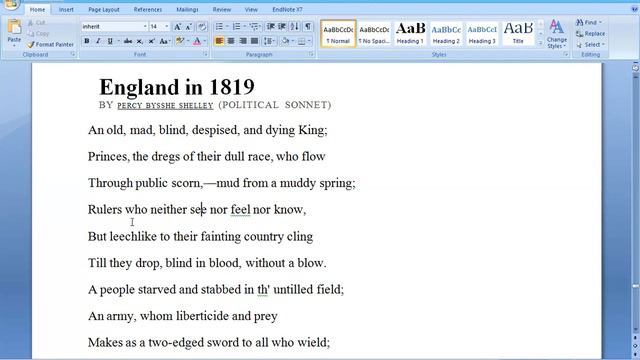Toggle Strikethrough formatting
The image size is (640, 360).
click(128, 41)
